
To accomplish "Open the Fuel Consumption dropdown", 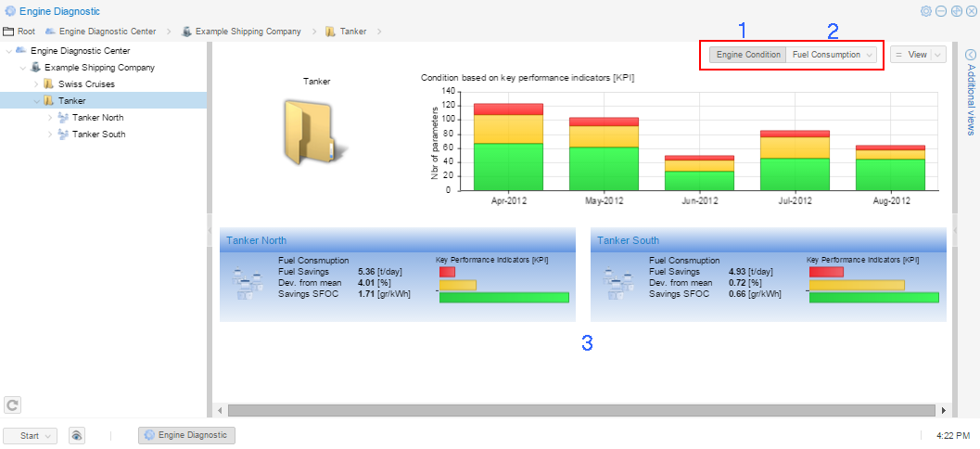I will [832, 55].
